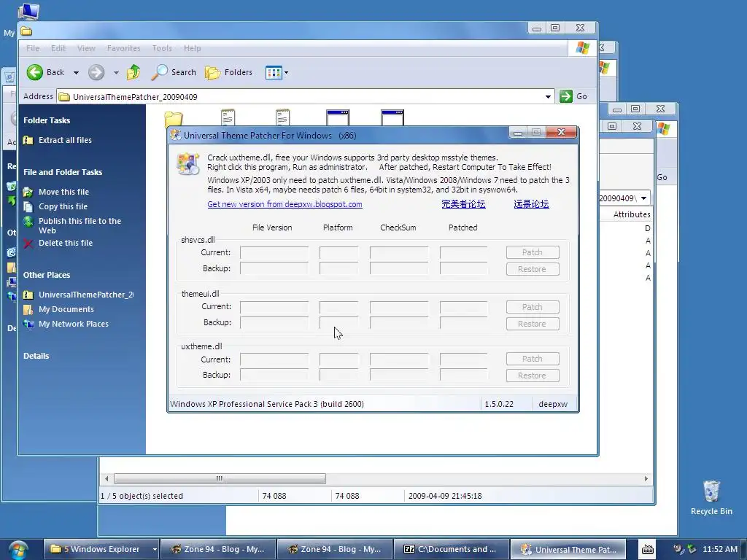Click the Details panel header
This screenshot has height=560, width=747.
[x=36, y=356]
